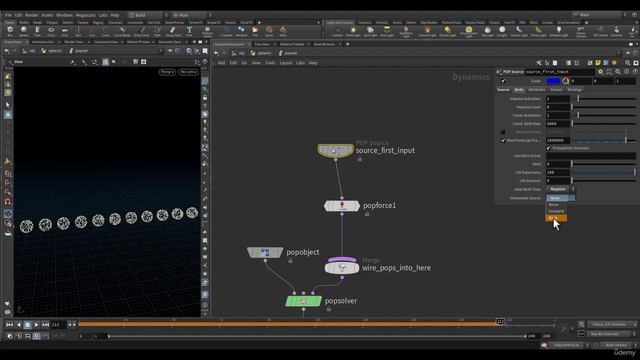Click the Just Born Group input field
Viewport: 640px width, 360px height.
point(591,156)
